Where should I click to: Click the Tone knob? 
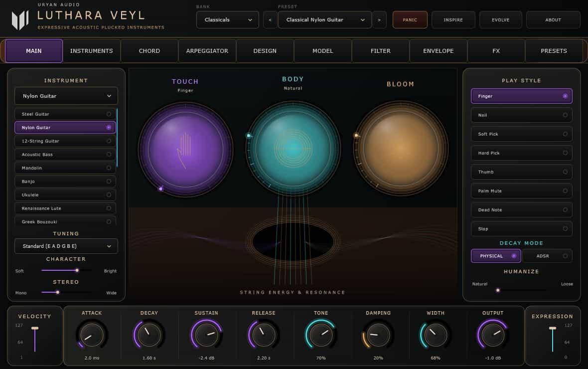[321, 335]
